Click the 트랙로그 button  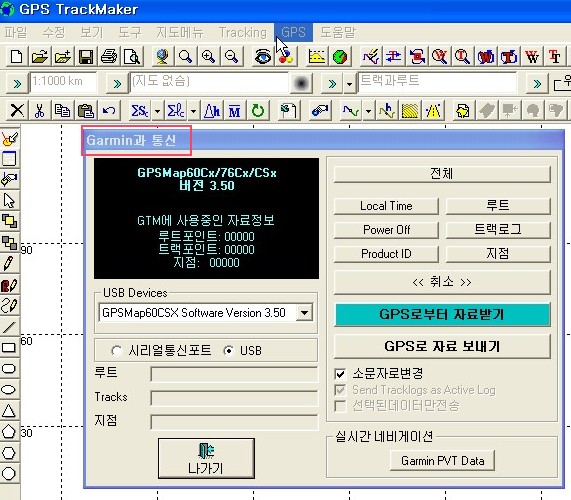tap(498, 230)
